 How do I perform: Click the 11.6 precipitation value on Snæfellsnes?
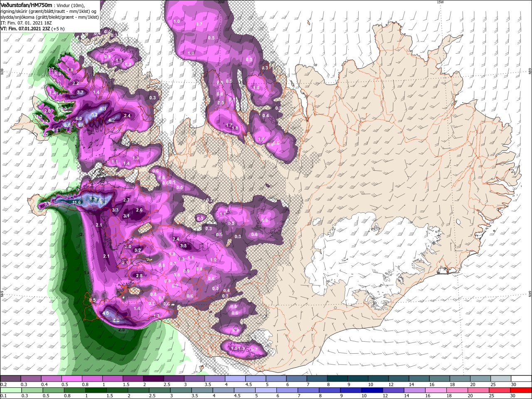pyautogui.click(x=77, y=202)
